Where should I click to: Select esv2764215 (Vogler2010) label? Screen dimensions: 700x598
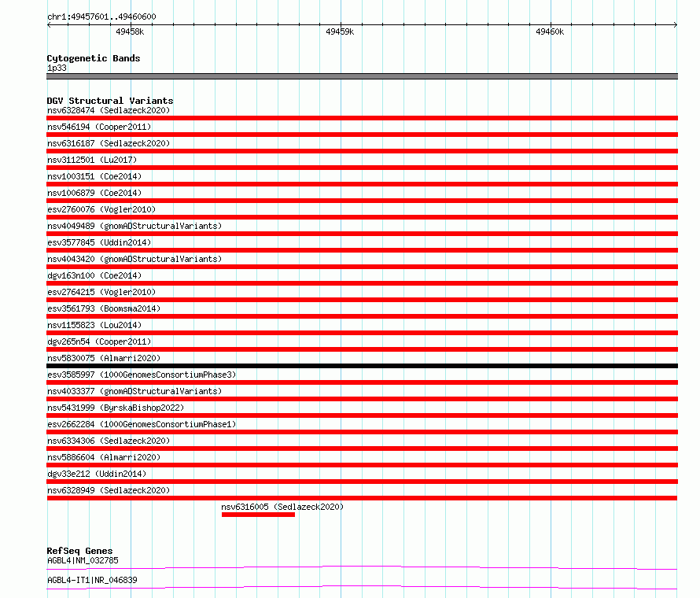point(101,292)
